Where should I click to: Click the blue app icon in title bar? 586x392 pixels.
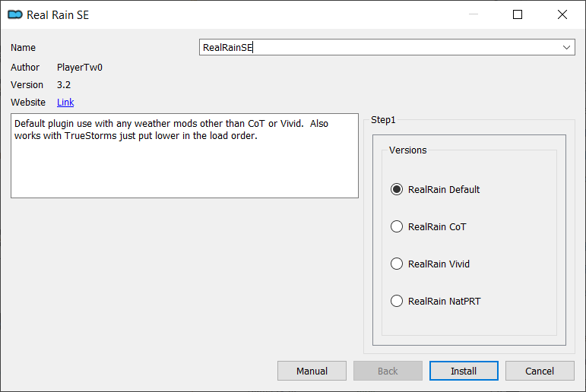15,14
